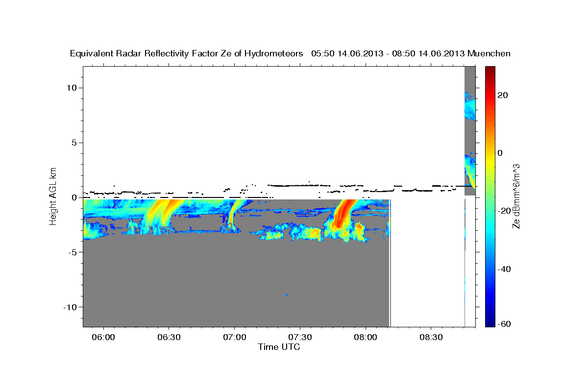Pick the dark blue bottom of the colorbar
The image size is (588, 392).
coord(490,323)
